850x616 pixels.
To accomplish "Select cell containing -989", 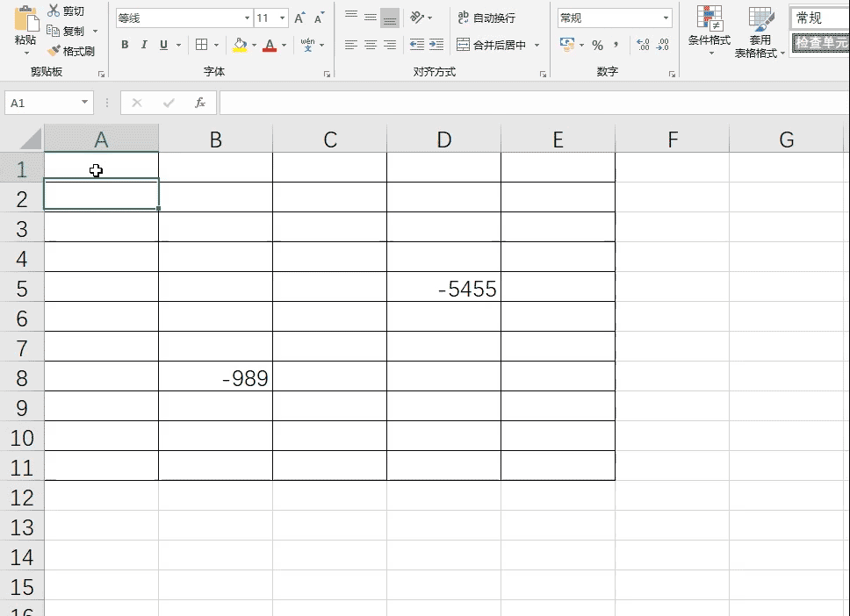I will 216,377.
